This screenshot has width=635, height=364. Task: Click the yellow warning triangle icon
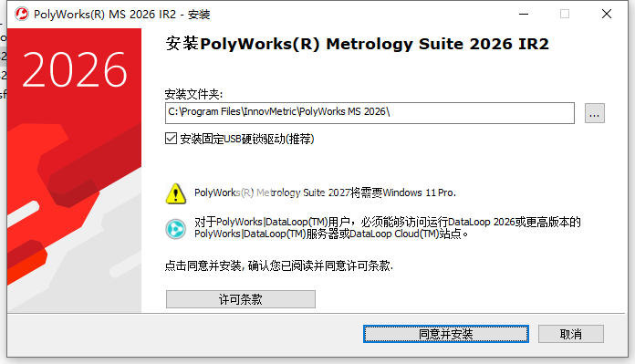pos(176,193)
